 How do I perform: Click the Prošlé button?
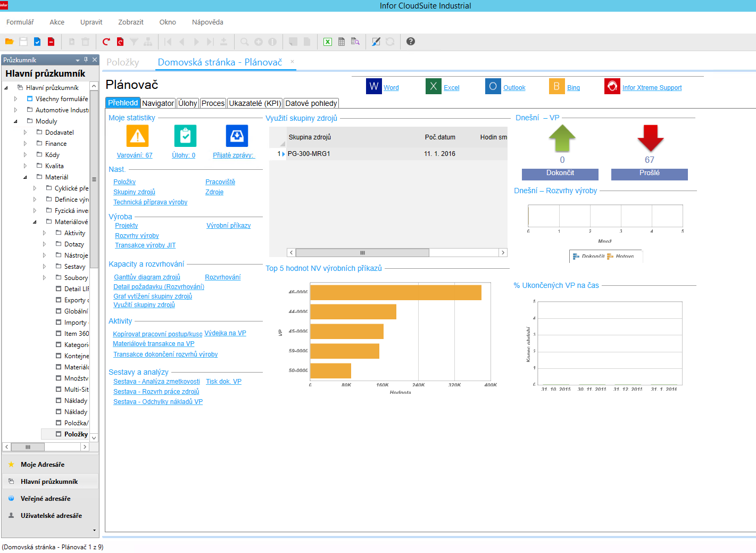coord(650,174)
